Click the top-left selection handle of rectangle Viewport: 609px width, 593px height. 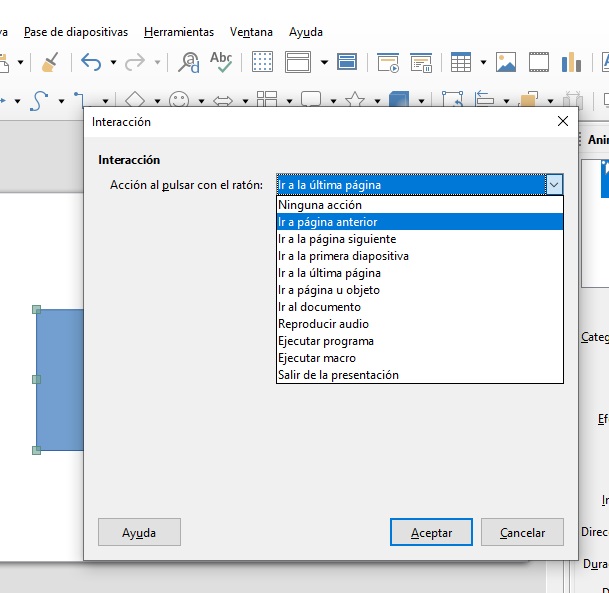[x=37, y=310]
